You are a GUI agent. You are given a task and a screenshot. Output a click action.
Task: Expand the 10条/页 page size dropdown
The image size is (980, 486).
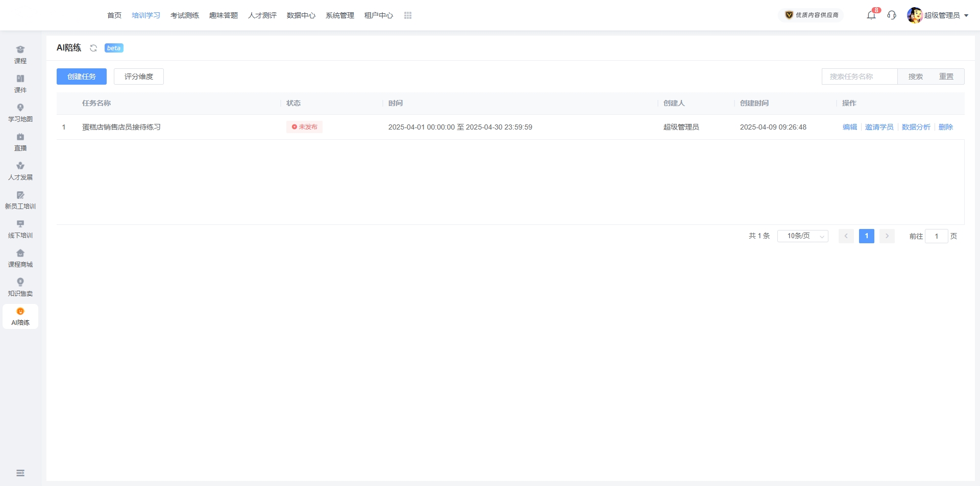point(802,236)
